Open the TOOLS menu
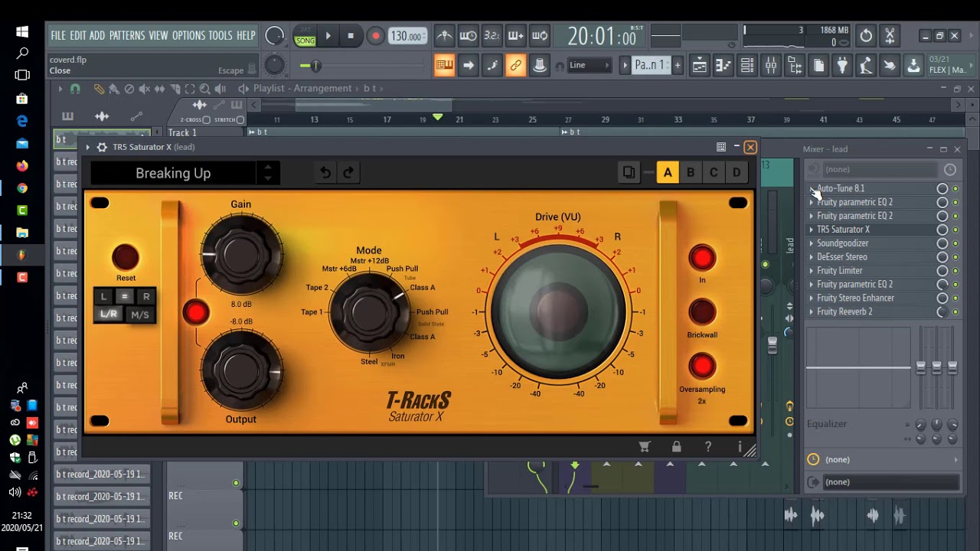Screen dimensions: 980x551 [220, 36]
